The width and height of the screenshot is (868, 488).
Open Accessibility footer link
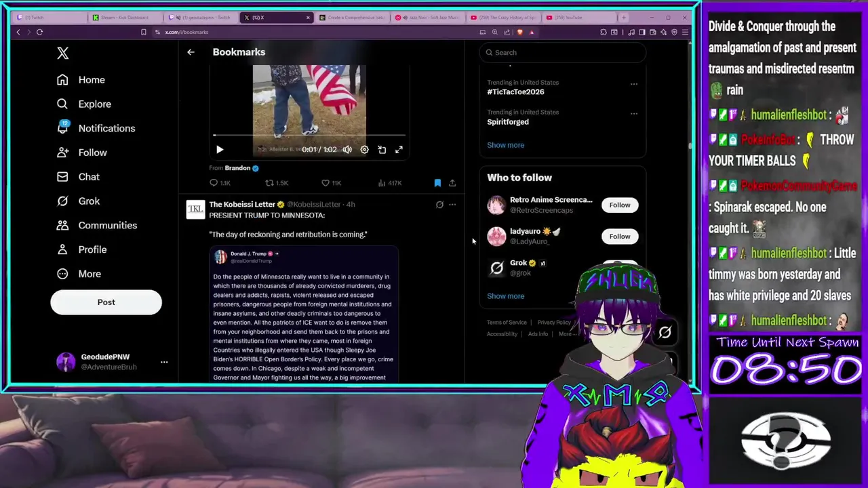coord(502,334)
